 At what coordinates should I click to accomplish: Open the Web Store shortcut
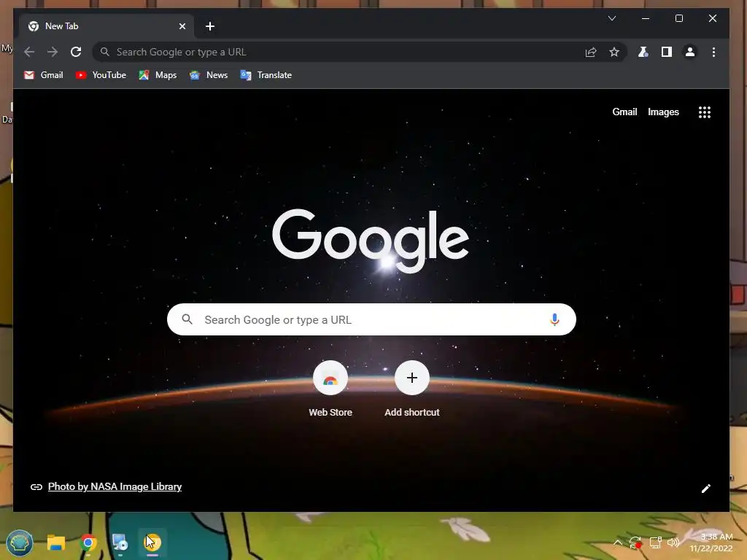pyautogui.click(x=330, y=389)
